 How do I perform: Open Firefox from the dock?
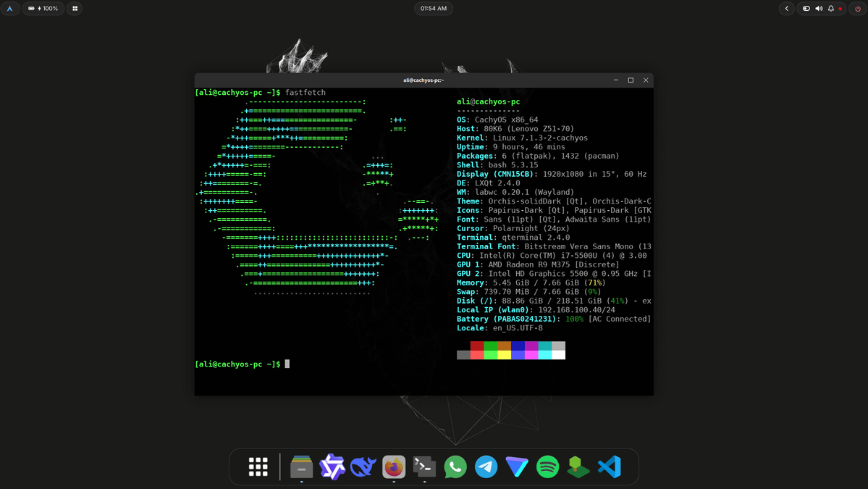(x=394, y=467)
